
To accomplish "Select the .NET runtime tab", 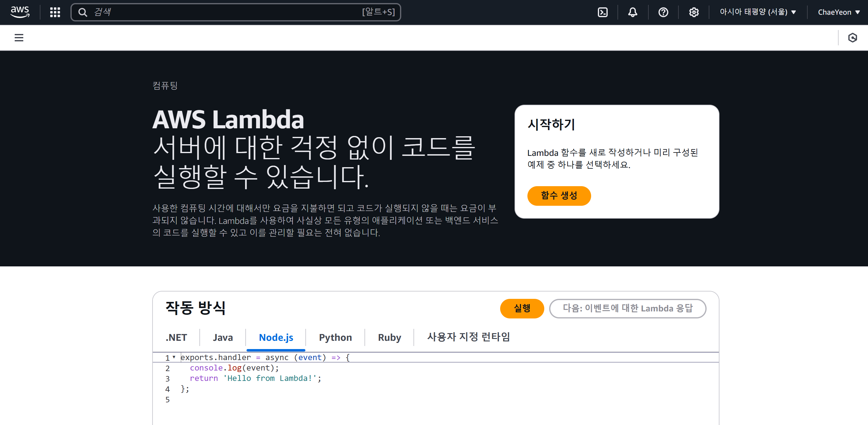I will [176, 337].
